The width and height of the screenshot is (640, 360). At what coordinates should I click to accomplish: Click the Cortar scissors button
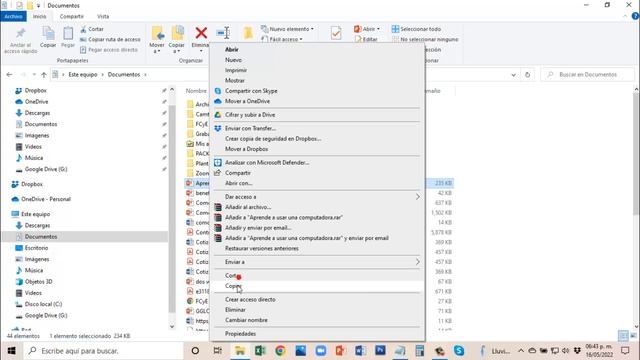(x=92, y=29)
